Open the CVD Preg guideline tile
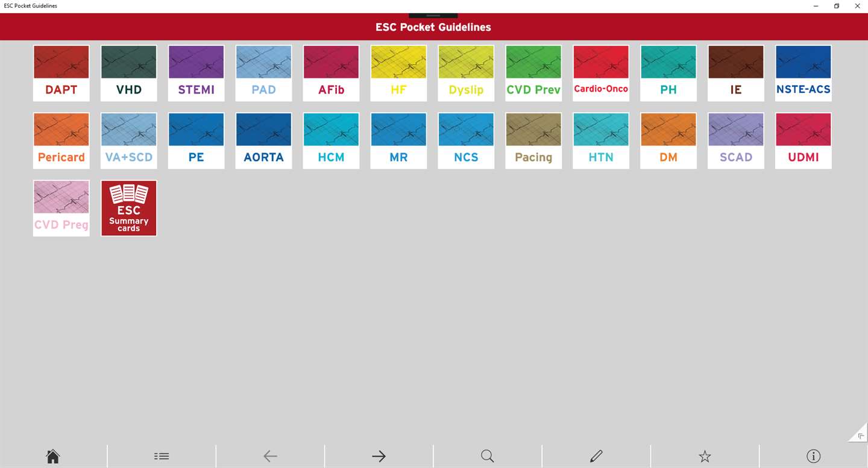This screenshot has height=468, width=868. [61, 209]
